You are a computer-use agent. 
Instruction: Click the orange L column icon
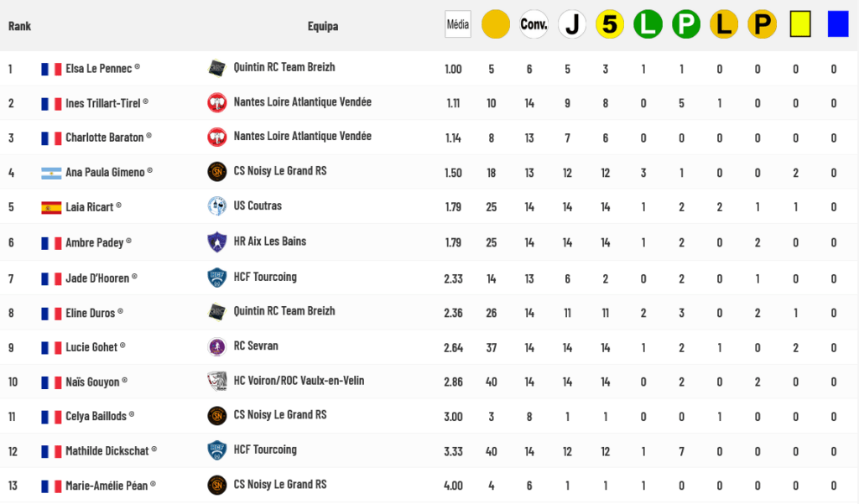coord(724,24)
